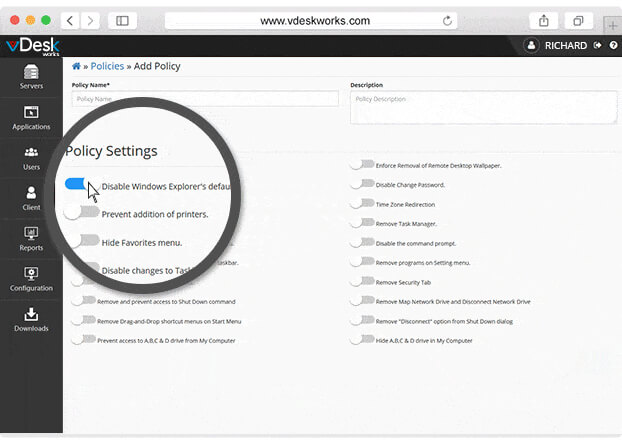Open Configuration in the sidebar
Viewport: 622px width, 445px height.
31,278
